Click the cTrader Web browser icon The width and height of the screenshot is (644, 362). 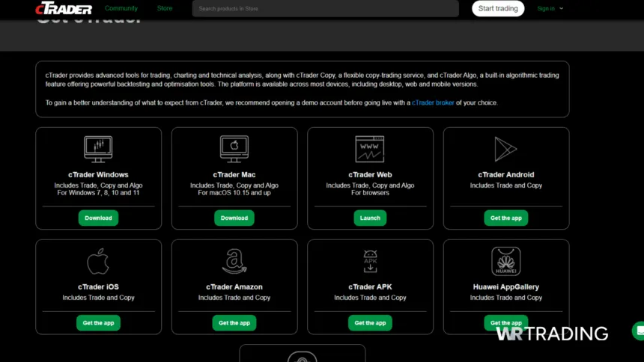tap(370, 150)
